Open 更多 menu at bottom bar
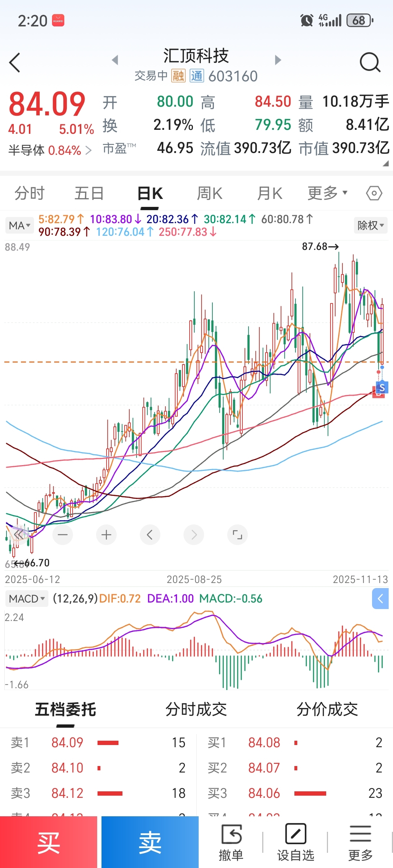 tap(360, 843)
